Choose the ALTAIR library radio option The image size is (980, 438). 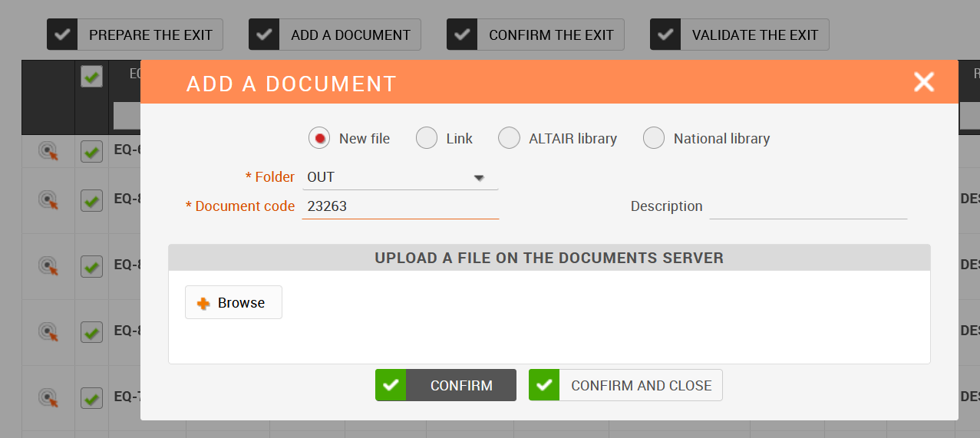pyautogui.click(x=509, y=138)
